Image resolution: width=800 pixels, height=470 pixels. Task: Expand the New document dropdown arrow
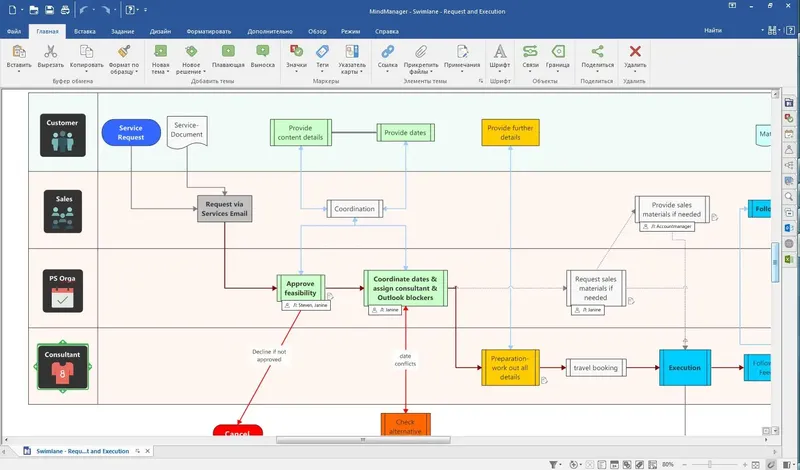[22, 10]
